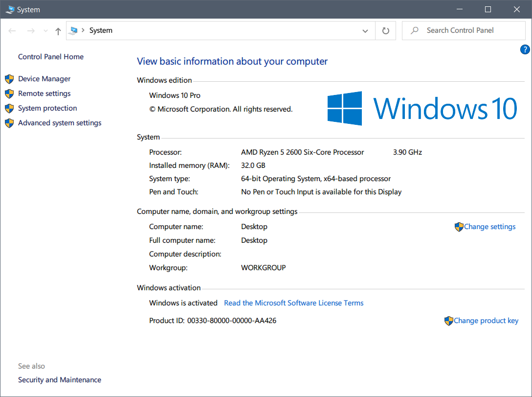Select AMD Ryzen 5 2600 Six-Core Processor text
532x397 pixels.
(x=302, y=152)
